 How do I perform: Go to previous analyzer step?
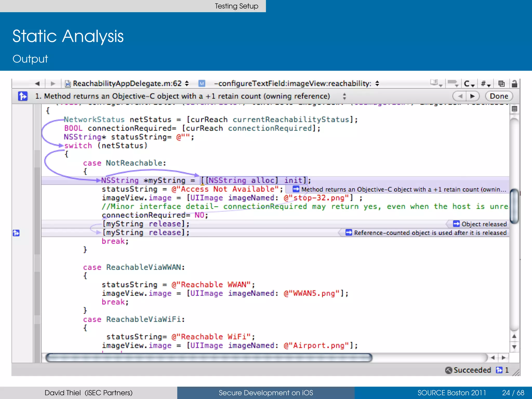tap(460, 96)
